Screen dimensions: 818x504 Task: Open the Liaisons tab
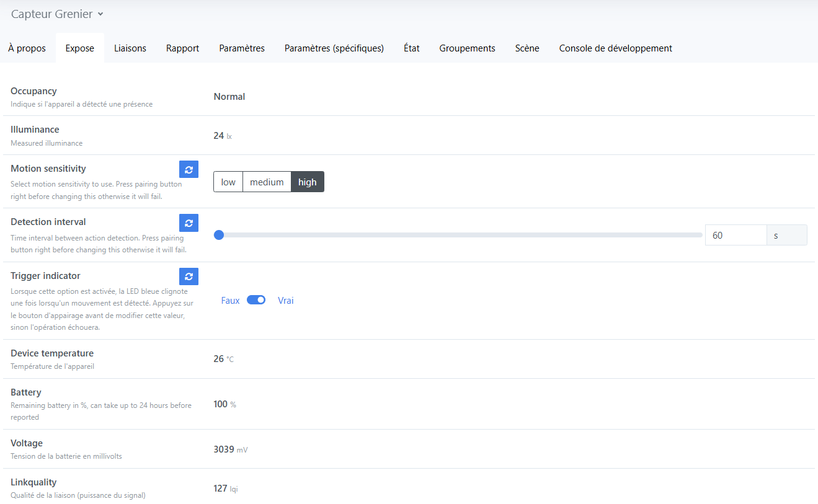tap(130, 48)
